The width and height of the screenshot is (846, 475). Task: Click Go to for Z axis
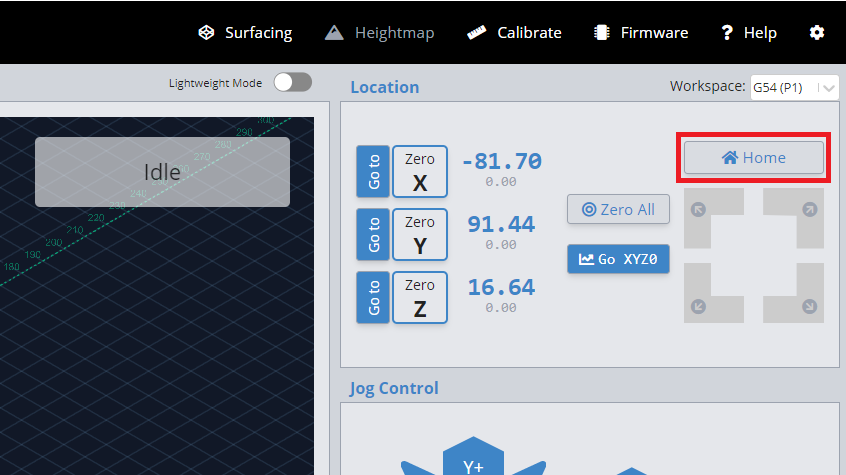coord(373,297)
